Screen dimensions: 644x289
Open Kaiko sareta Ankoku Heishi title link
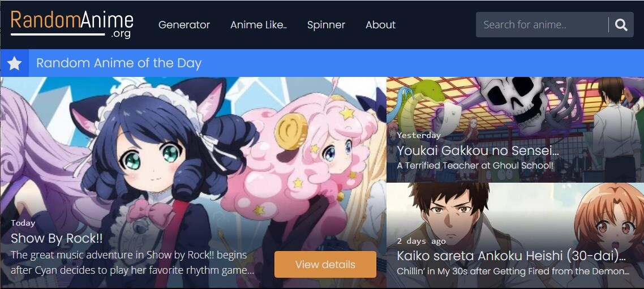511,256
